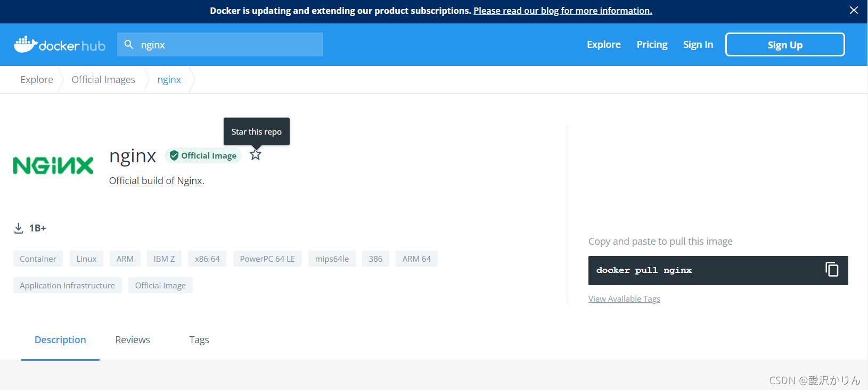The image size is (868, 390).
Task: Select the Linux tag chip
Action: (x=86, y=259)
